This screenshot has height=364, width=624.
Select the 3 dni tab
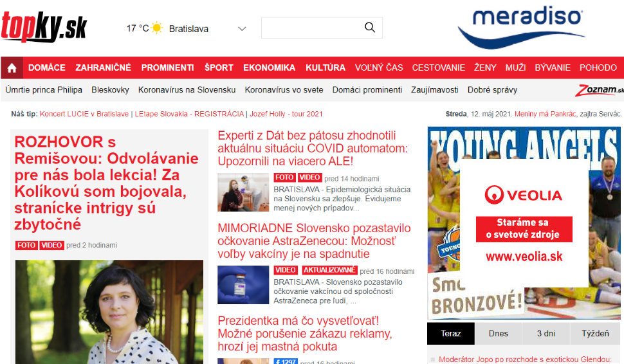(546, 333)
